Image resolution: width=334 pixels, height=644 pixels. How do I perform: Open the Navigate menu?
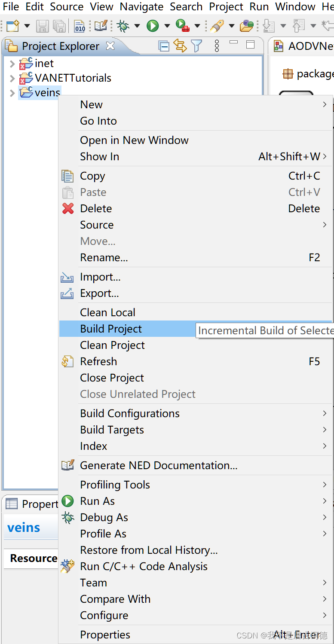141,6
